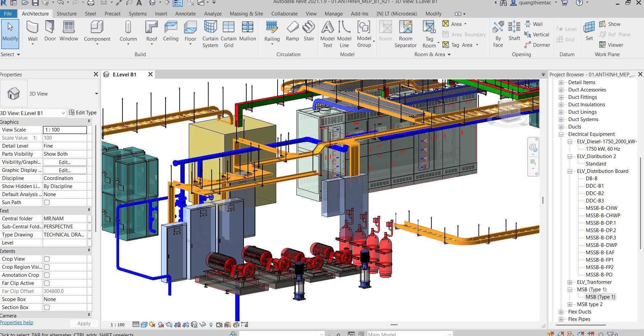Screen dimensions: 644x336
Task: Toggle checkbox beside Type Drawing value
Action: 90,235
